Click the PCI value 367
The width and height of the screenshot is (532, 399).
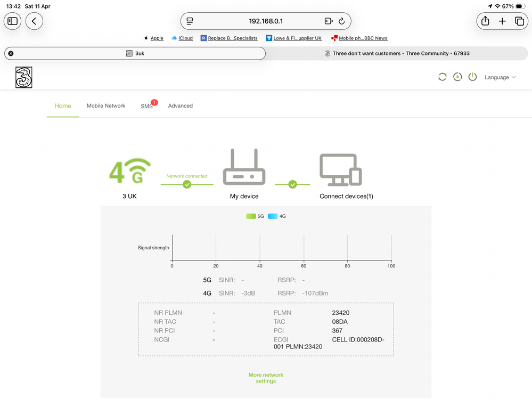(x=337, y=330)
